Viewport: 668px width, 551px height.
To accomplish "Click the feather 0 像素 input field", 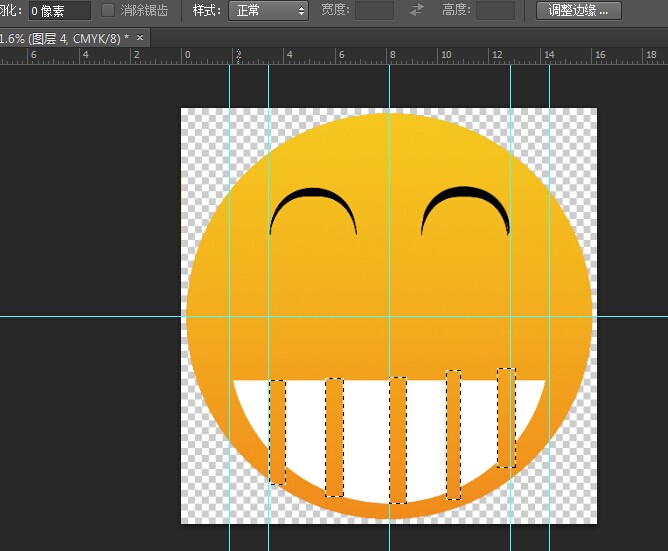I will (x=59, y=11).
